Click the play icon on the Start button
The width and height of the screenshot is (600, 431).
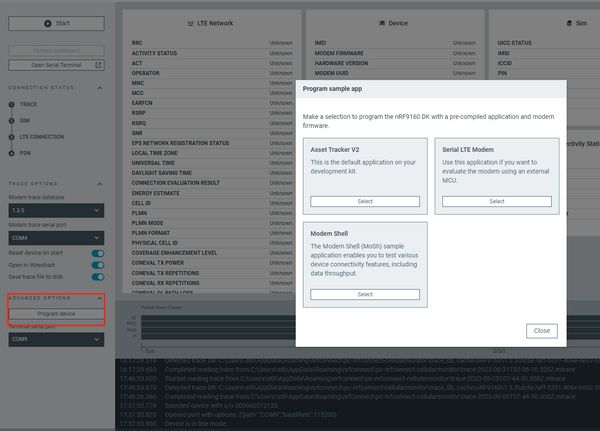point(47,23)
